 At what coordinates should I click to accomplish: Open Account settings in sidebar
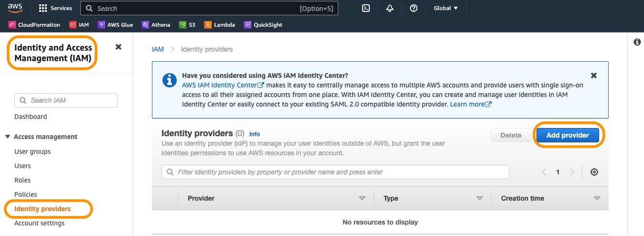[39, 223]
